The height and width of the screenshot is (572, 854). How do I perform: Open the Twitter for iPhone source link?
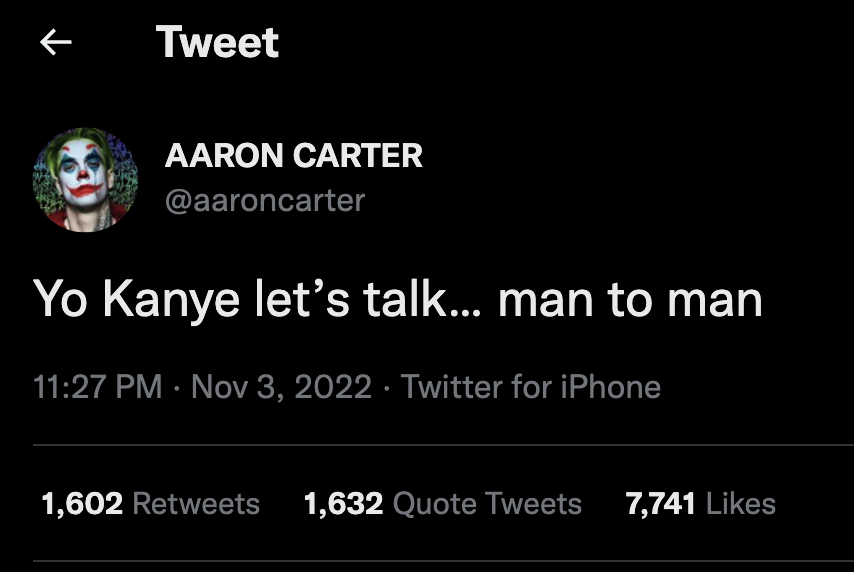coord(530,387)
